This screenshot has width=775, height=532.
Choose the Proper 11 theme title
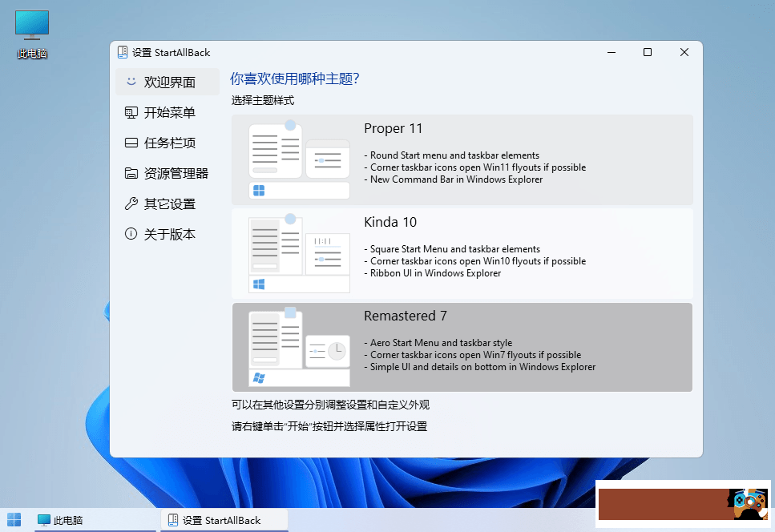coord(393,128)
